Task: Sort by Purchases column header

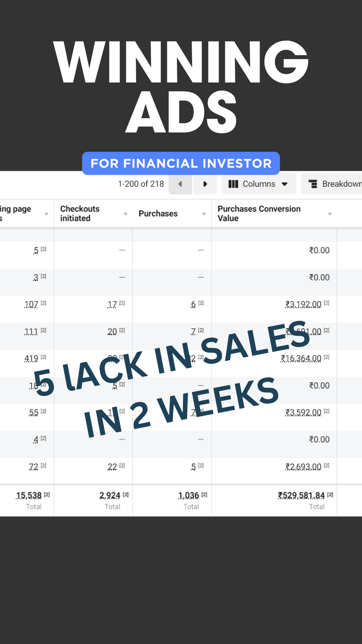Action: [158, 213]
